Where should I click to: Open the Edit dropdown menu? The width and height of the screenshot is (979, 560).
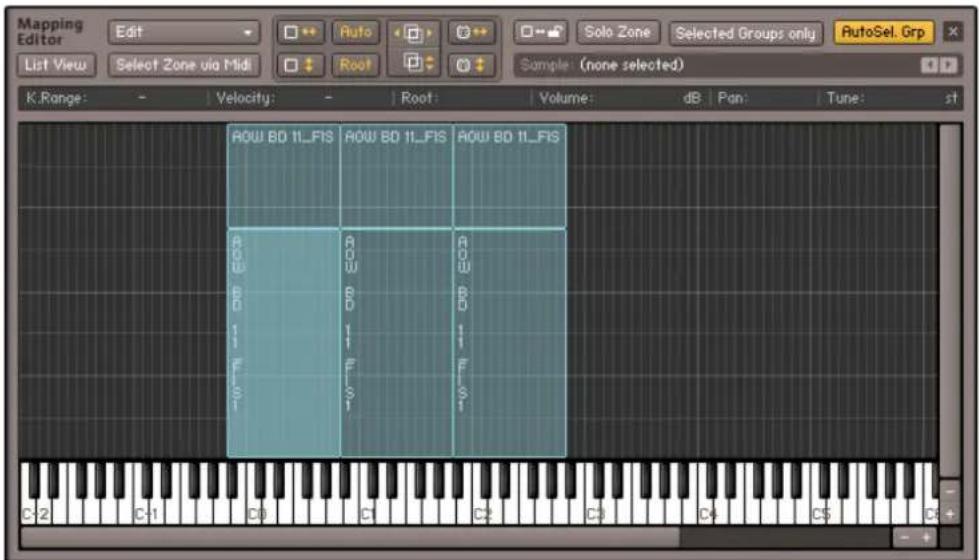tap(184, 32)
